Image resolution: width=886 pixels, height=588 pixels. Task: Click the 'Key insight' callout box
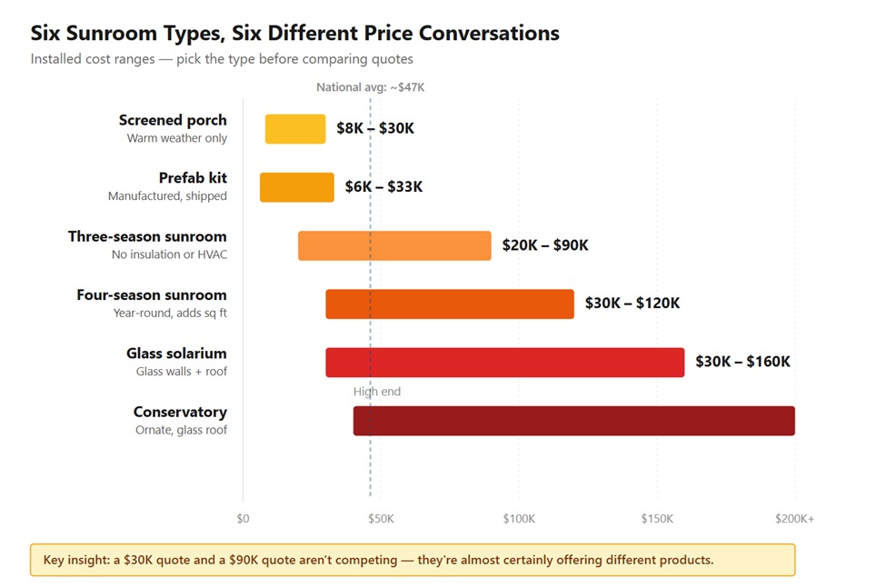coord(413,560)
